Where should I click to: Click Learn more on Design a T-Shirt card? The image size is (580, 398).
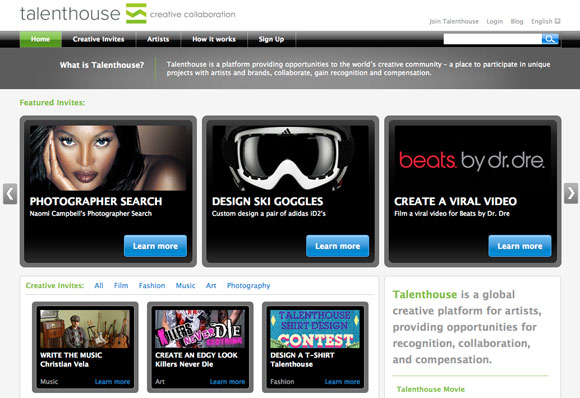coord(343,382)
